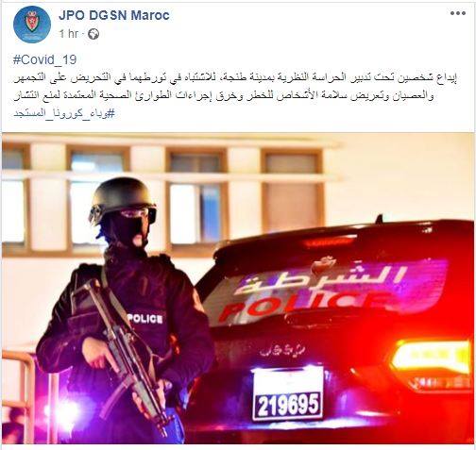Click the globe public audience icon
Screen dimensions: 476x450
click(93, 34)
